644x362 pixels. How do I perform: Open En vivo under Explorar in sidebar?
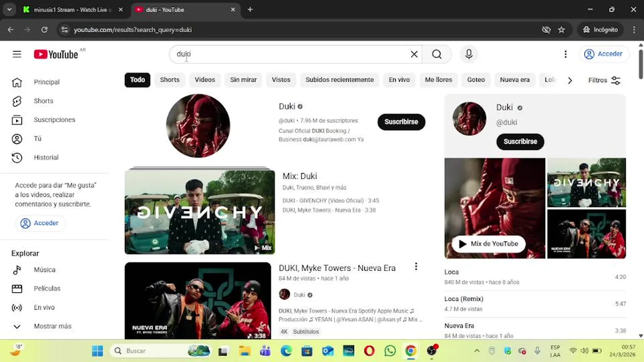click(44, 308)
